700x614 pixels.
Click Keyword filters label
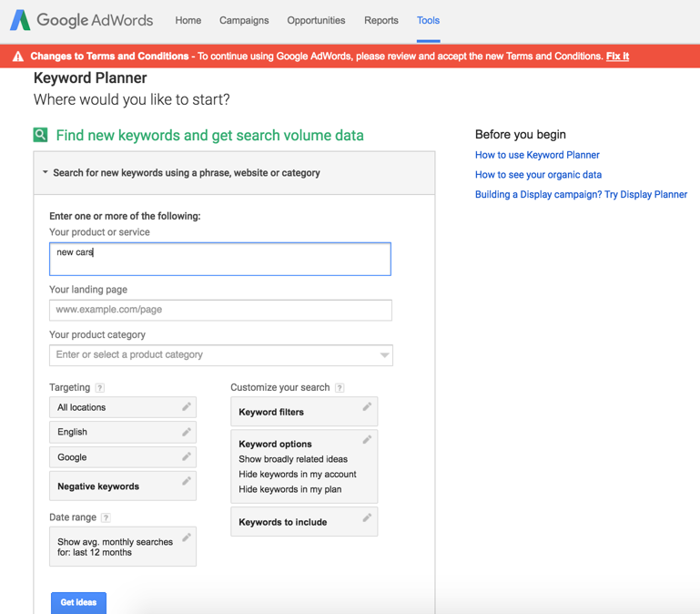click(271, 412)
